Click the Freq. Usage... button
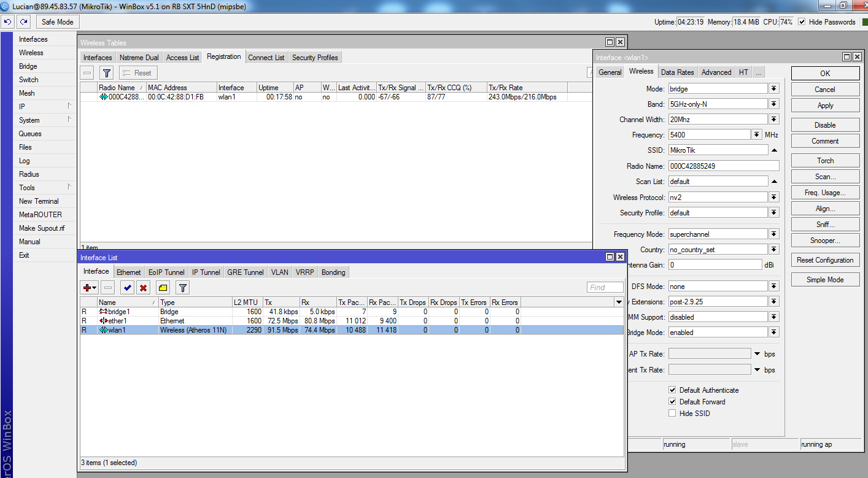868x478 pixels. (x=825, y=193)
